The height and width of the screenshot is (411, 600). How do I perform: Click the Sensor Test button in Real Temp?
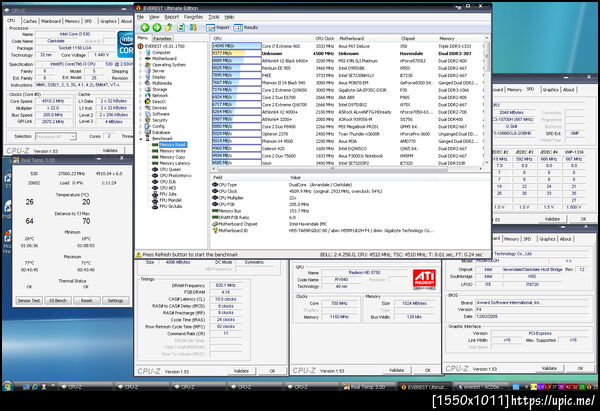29,300
